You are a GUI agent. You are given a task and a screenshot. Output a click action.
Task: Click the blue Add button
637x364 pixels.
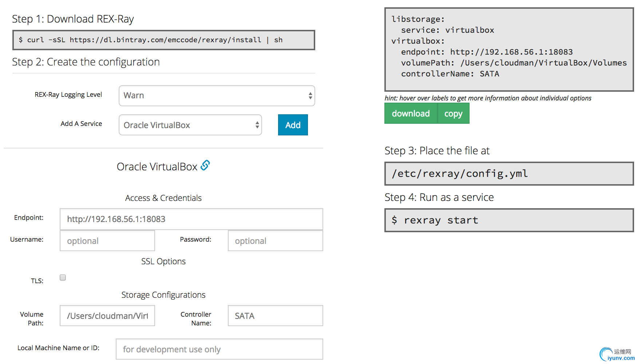[x=293, y=125]
